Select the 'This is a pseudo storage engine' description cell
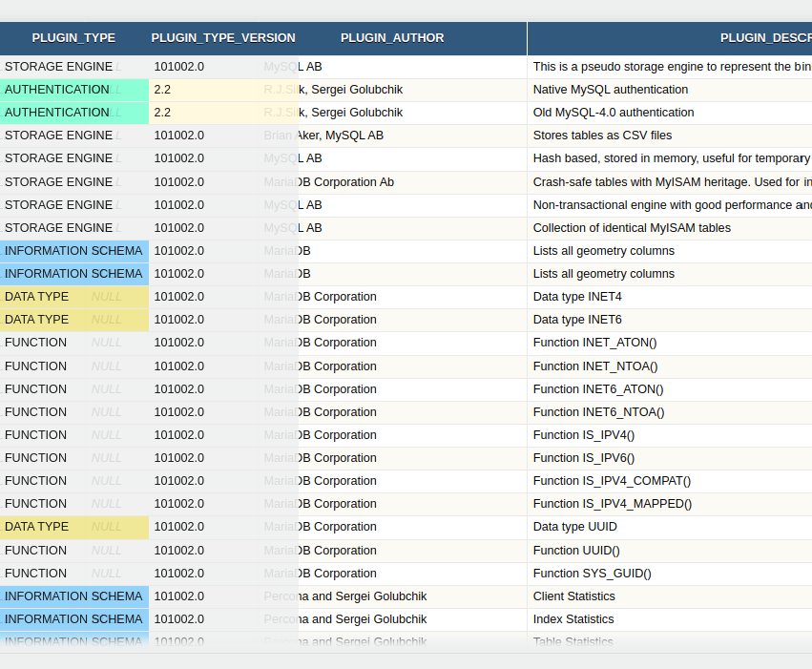 pyautogui.click(x=671, y=67)
